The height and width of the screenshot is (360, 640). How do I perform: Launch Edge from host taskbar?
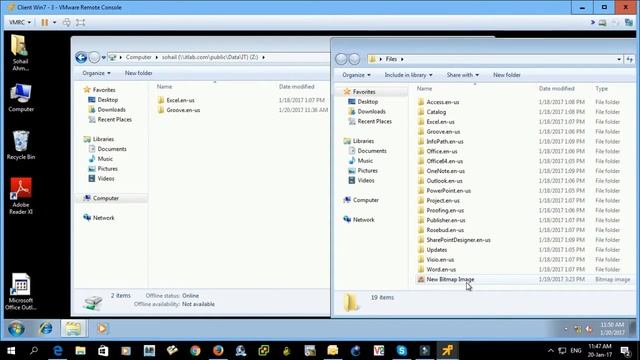point(58,351)
